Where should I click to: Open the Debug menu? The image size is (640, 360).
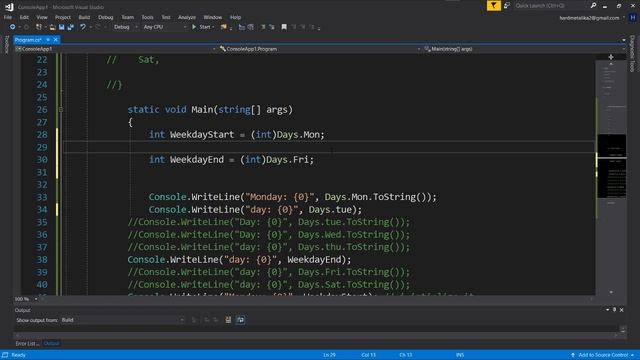click(105, 17)
